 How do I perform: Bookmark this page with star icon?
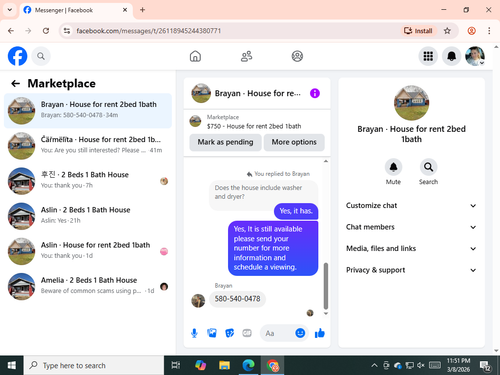pos(447,31)
